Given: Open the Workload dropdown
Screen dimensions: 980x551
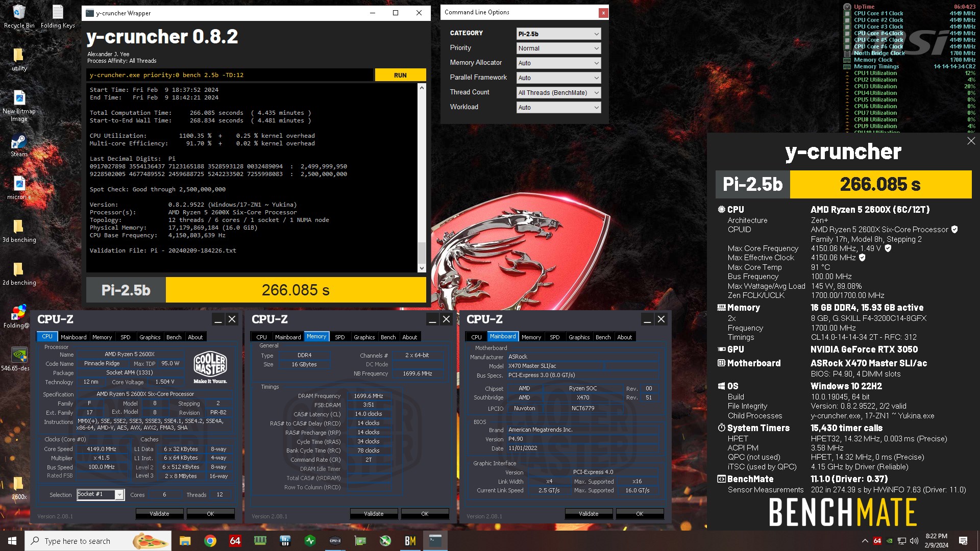Looking at the screenshot, I should coord(558,108).
